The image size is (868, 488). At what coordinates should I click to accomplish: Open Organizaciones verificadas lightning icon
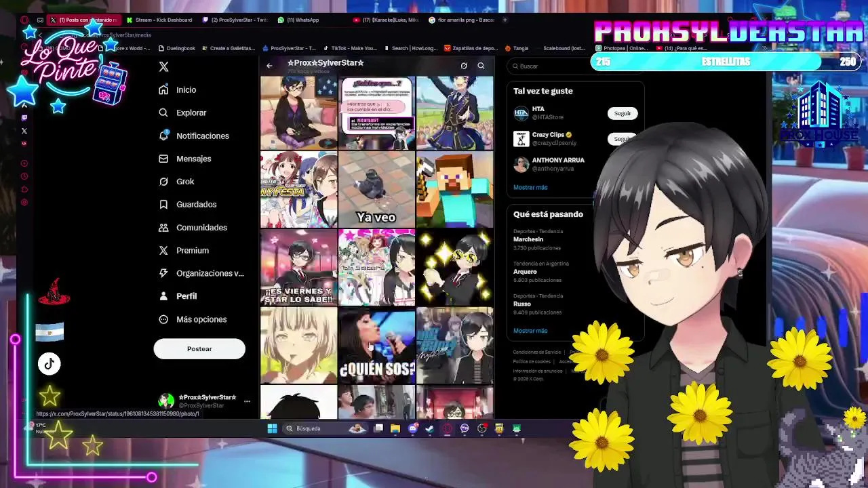(163, 273)
